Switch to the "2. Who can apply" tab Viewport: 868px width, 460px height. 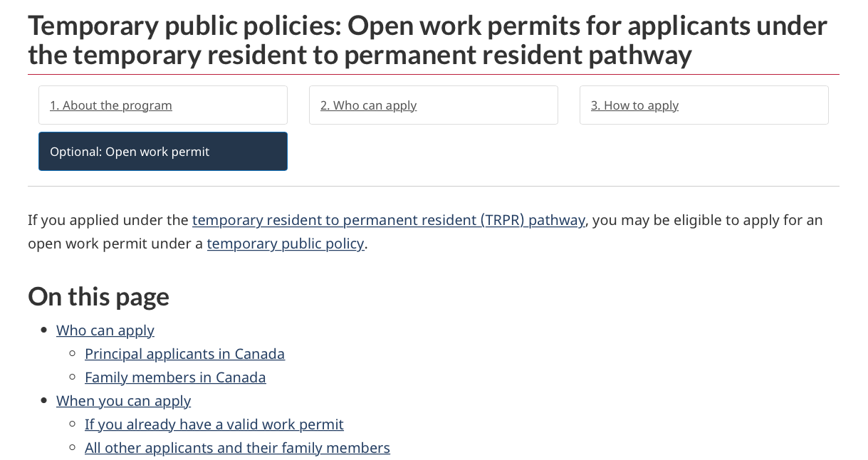434,105
